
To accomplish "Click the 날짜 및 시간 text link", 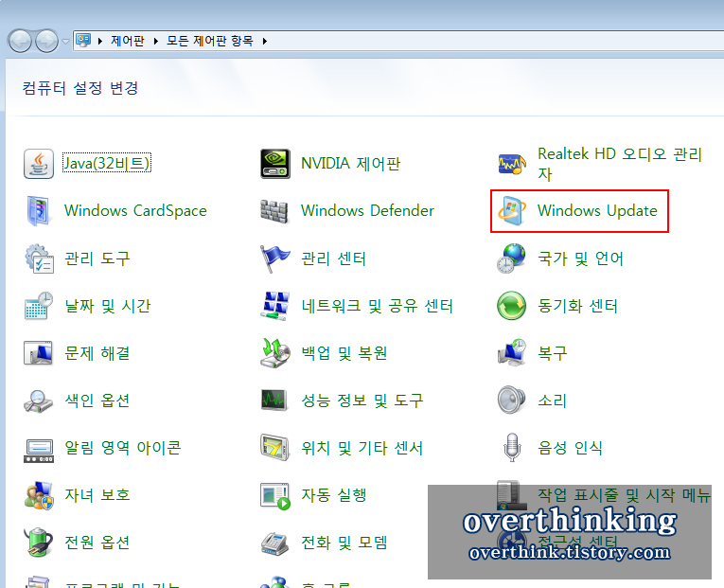I will click(108, 306).
